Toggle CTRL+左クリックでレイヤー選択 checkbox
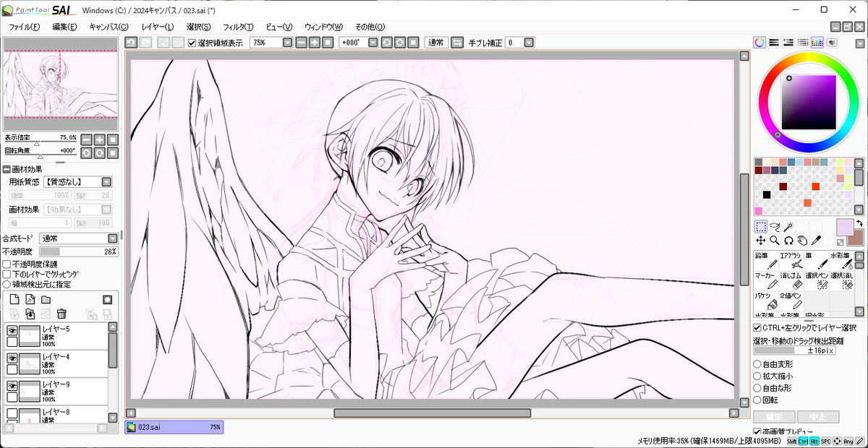The image size is (868, 448). (x=757, y=327)
